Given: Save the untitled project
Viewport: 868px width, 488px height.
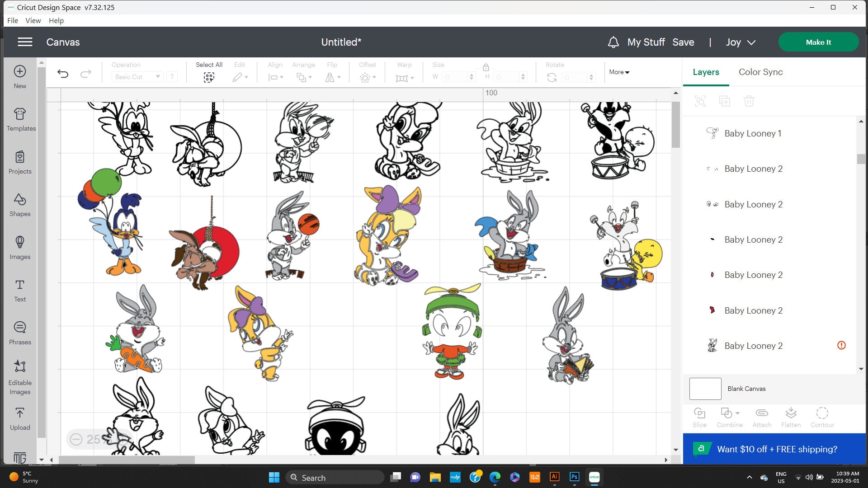Looking at the screenshot, I should click(x=683, y=42).
